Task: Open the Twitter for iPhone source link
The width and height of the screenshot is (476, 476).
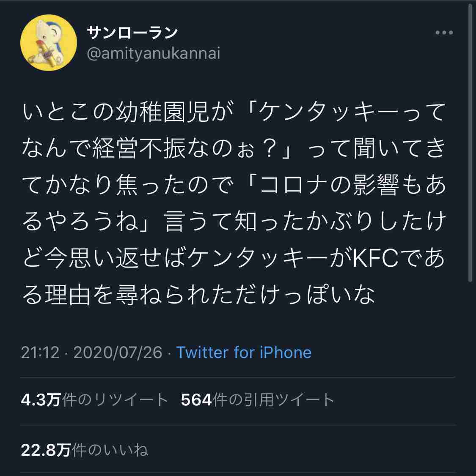Action: tap(244, 353)
